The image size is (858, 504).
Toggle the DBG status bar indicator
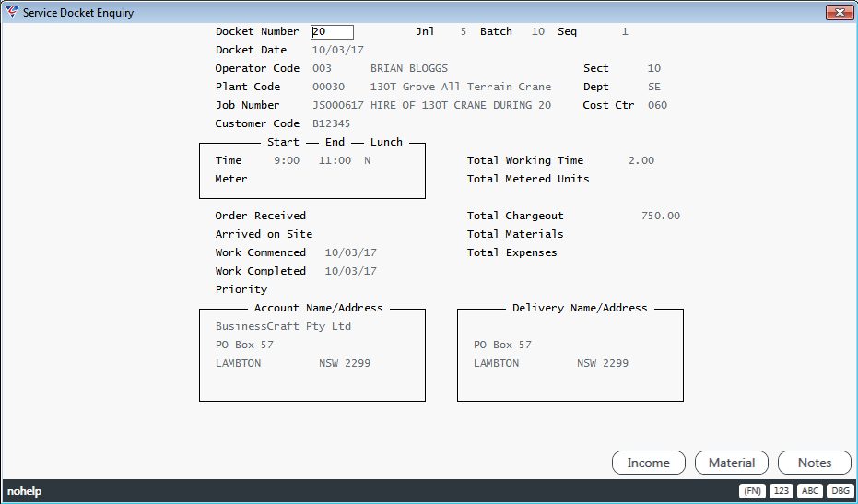click(840, 491)
